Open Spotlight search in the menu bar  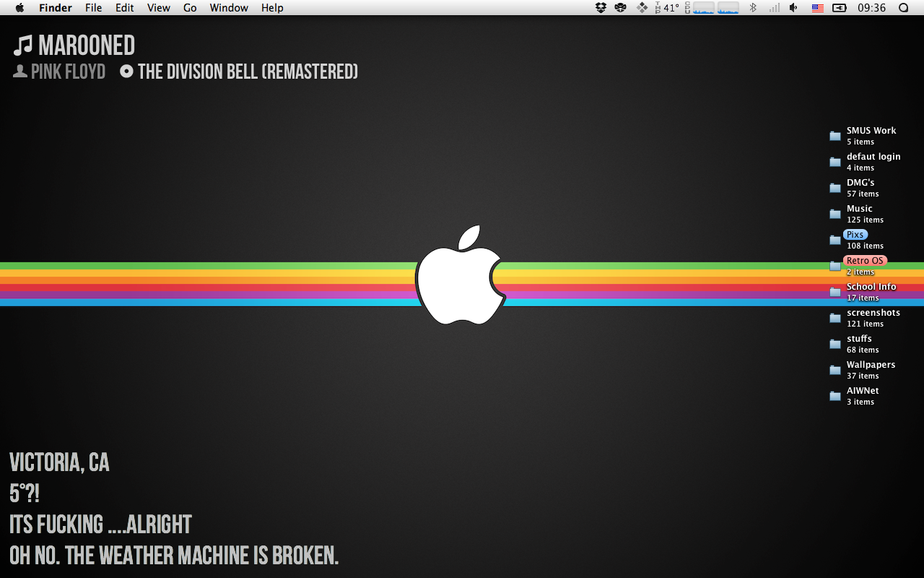tap(903, 7)
